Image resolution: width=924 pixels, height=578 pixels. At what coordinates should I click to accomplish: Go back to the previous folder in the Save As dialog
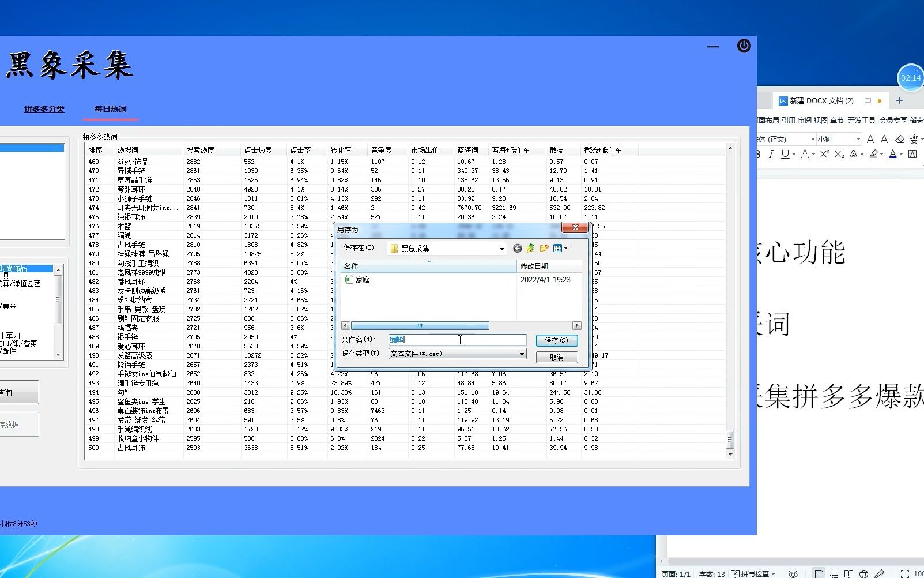517,248
